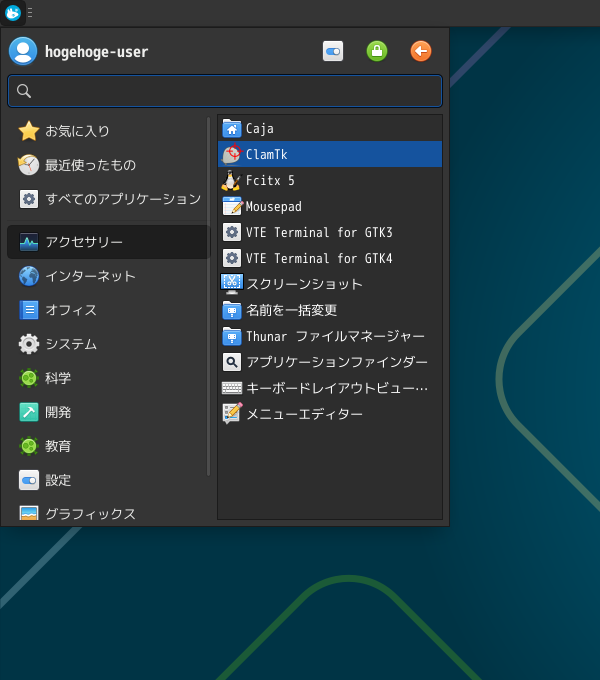Launch Fcitx 5 with penguin icon
This screenshot has height=680, width=600.
(x=330, y=180)
